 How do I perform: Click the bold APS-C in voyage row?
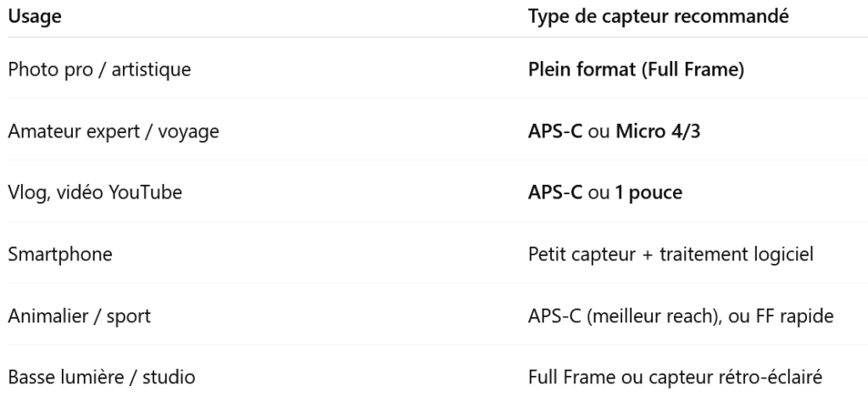(x=555, y=131)
